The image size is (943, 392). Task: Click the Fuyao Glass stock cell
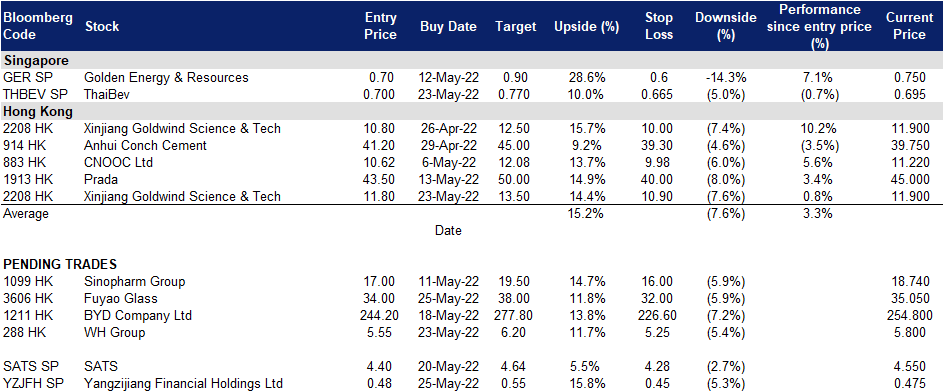point(121,299)
